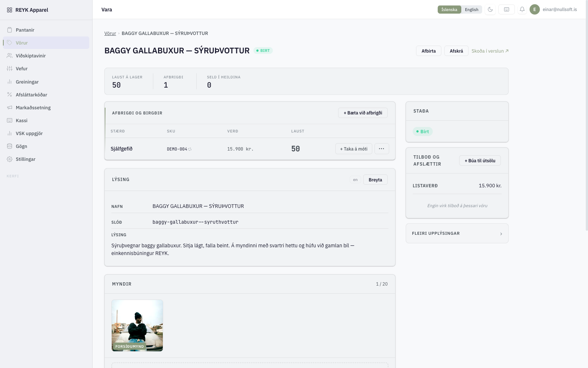The width and height of the screenshot is (588, 368).
Task: Click the Afskrá button
Action: pos(456,51)
